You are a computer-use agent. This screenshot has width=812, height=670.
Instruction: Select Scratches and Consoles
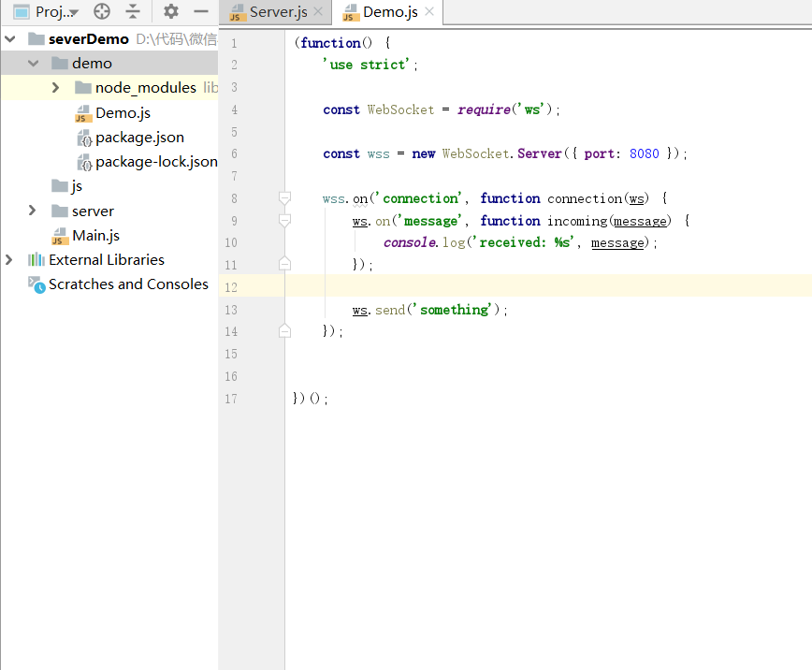(128, 284)
